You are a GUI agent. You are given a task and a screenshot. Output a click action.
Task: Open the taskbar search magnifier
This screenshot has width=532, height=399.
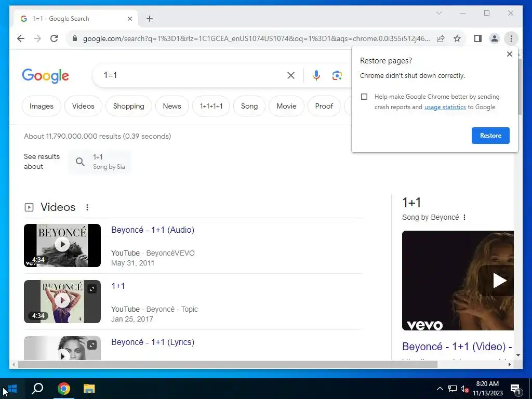click(37, 389)
